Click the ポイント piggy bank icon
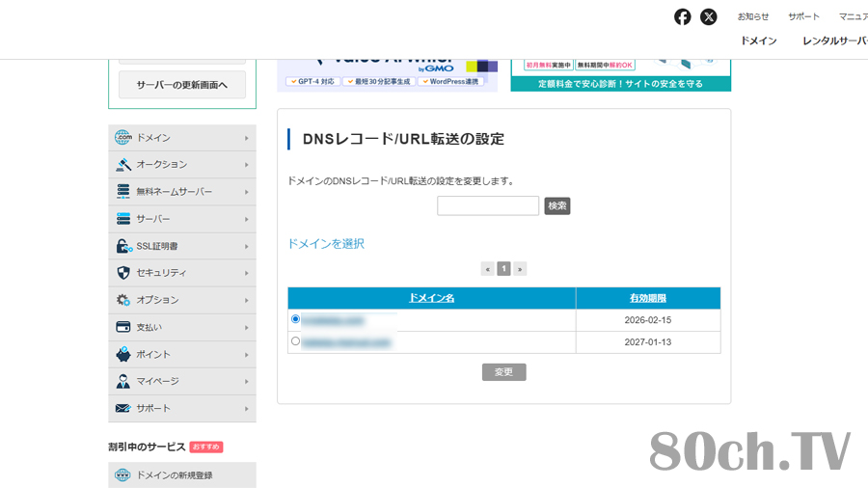Viewport: 868px width, 488px height. tap(122, 354)
